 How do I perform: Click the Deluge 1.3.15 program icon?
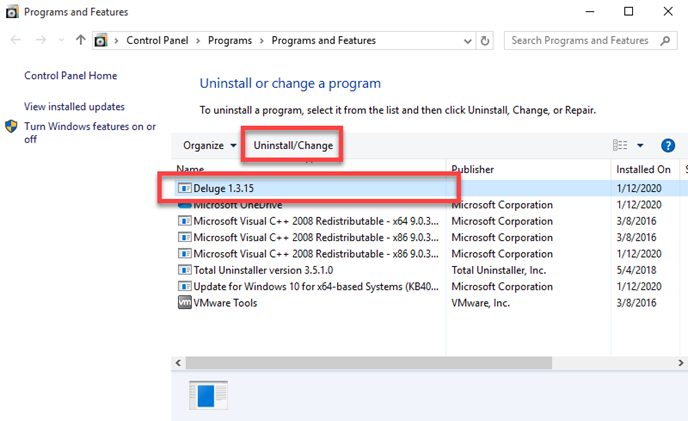coord(185,188)
